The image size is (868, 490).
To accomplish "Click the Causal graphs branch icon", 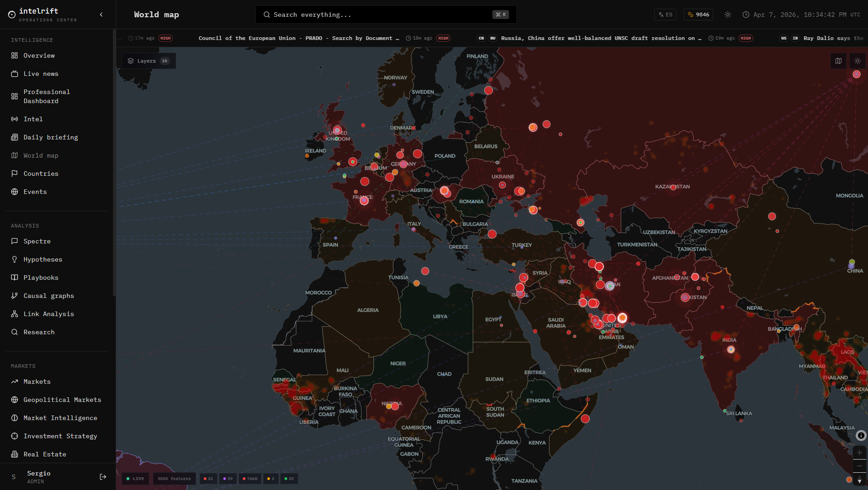I will [x=15, y=296].
